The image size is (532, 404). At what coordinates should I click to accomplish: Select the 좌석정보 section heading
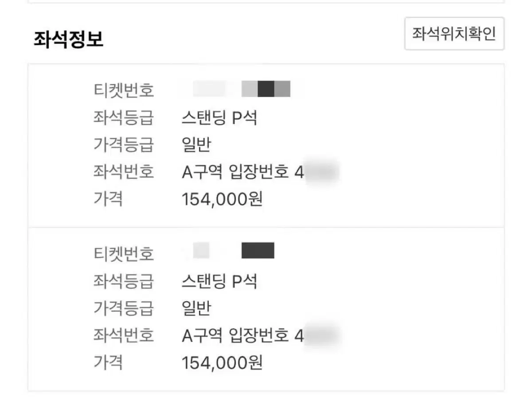(x=68, y=40)
